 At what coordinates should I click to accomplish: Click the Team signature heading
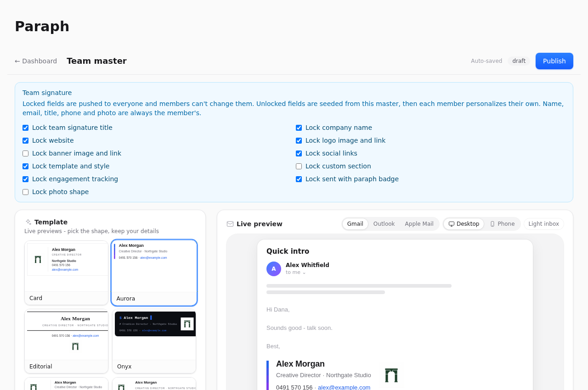tap(47, 93)
